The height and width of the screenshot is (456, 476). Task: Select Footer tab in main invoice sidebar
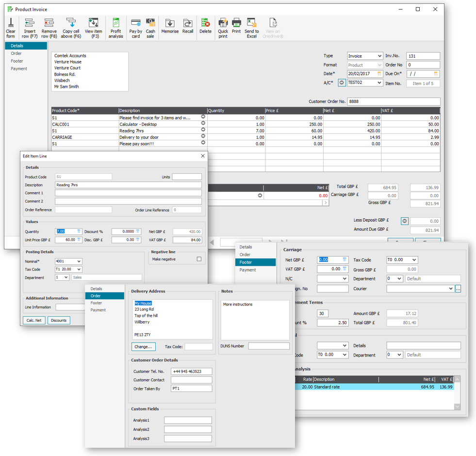tap(17, 61)
